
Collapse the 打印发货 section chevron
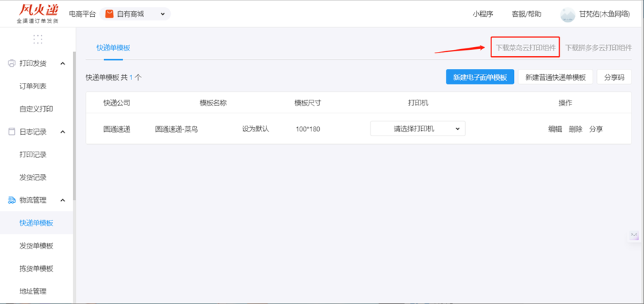(63, 64)
